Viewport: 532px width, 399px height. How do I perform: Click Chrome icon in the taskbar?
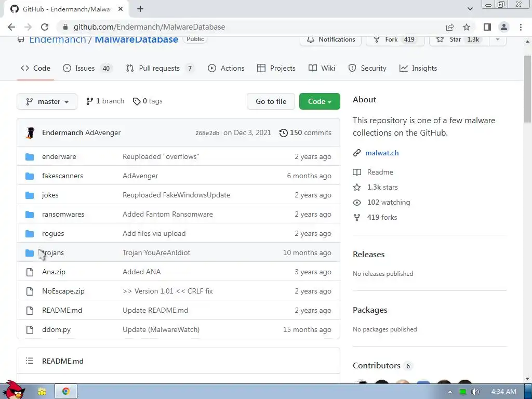click(66, 391)
